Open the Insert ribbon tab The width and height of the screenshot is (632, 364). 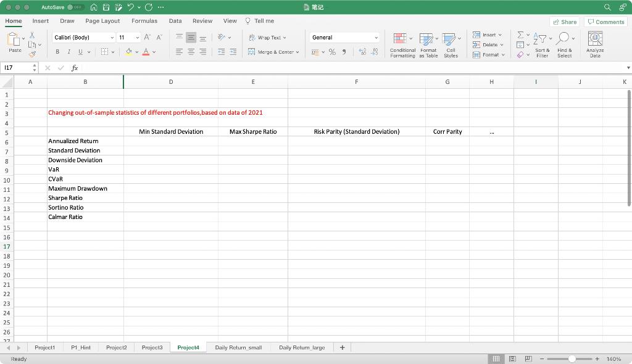point(40,21)
